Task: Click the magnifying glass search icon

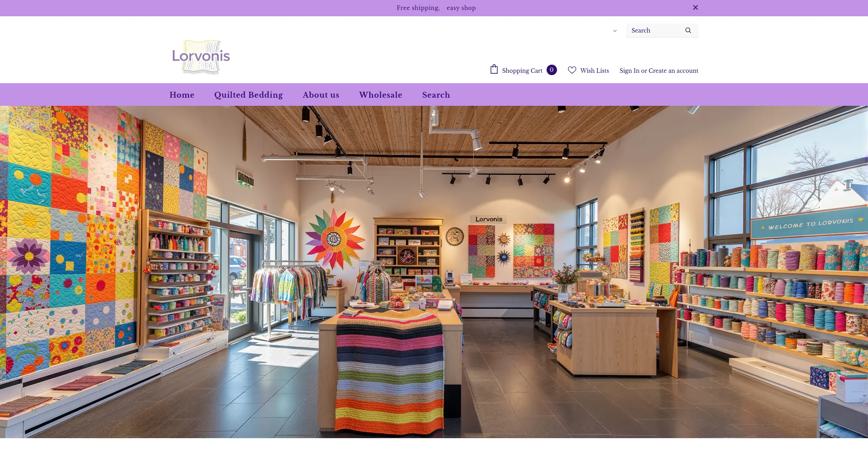Action: tap(688, 30)
